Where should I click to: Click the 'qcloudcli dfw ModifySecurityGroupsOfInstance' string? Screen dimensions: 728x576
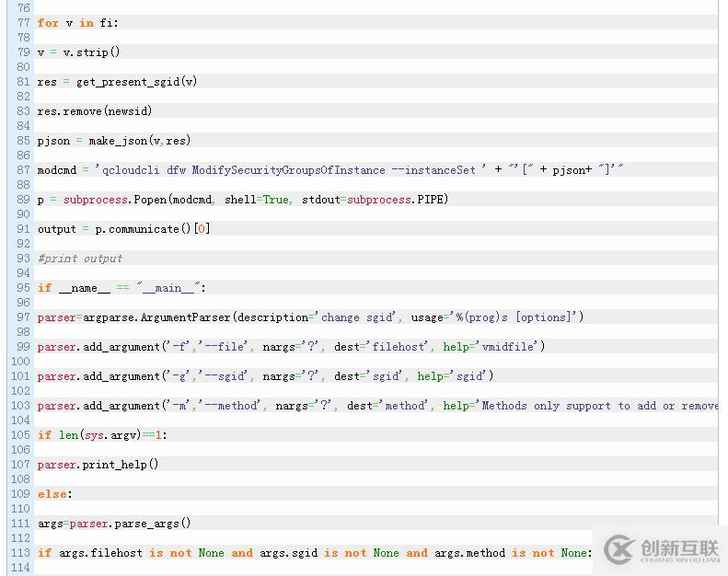point(239,170)
